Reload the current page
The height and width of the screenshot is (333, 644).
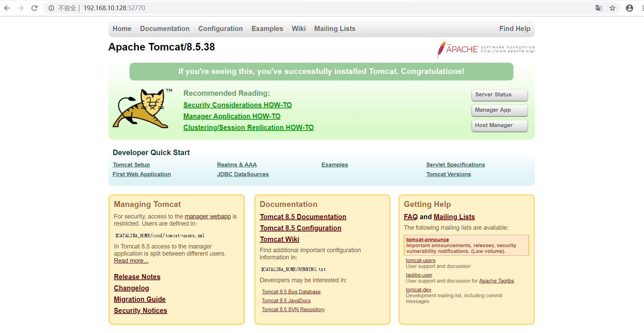tap(34, 8)
